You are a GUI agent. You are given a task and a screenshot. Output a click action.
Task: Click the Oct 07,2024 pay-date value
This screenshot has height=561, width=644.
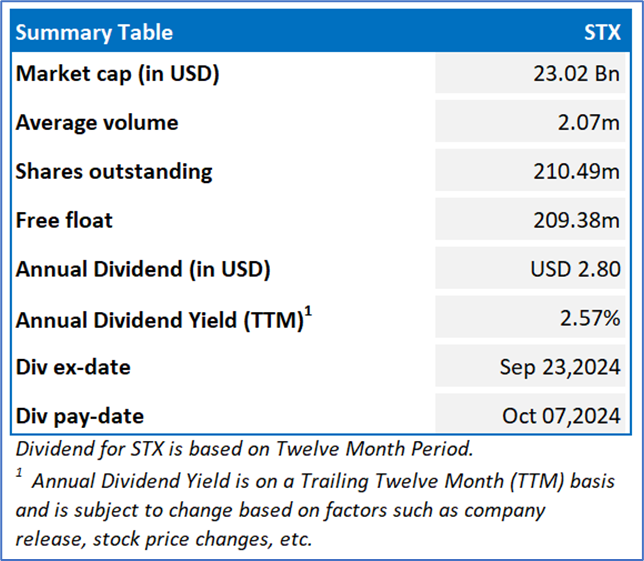click(561, 415)
